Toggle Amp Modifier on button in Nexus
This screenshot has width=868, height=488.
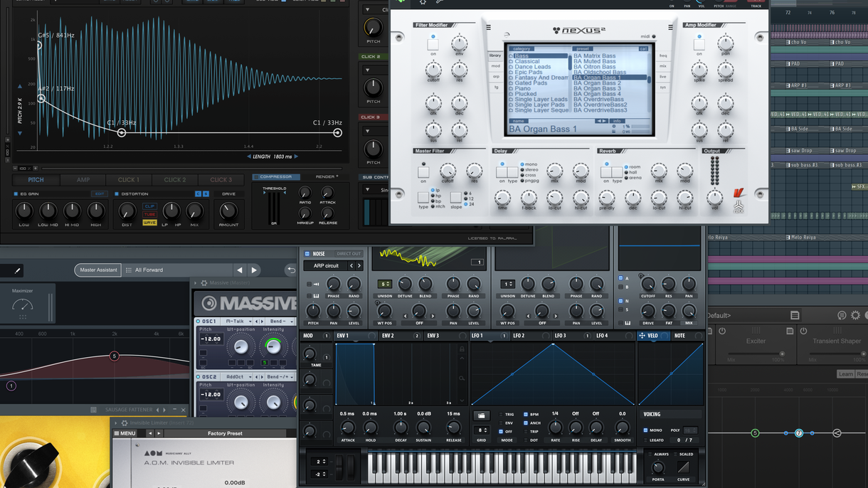point(699,46)
